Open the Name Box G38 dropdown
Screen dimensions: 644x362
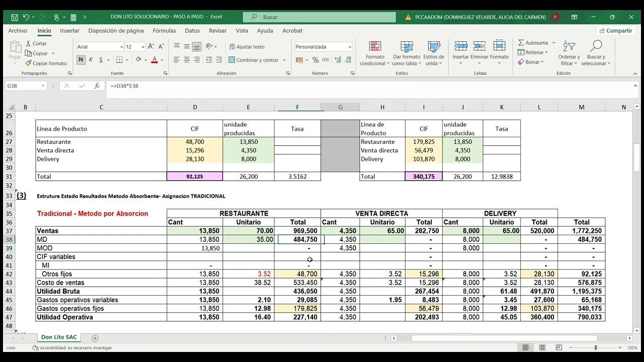[43, 86]
